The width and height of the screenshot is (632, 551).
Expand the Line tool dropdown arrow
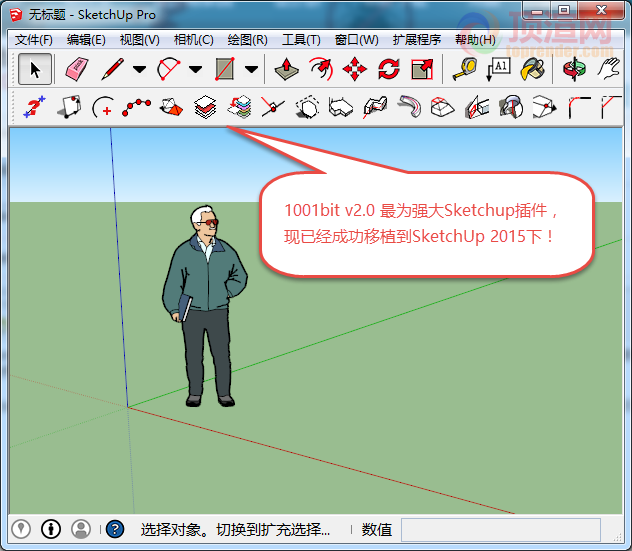[139, 70]
